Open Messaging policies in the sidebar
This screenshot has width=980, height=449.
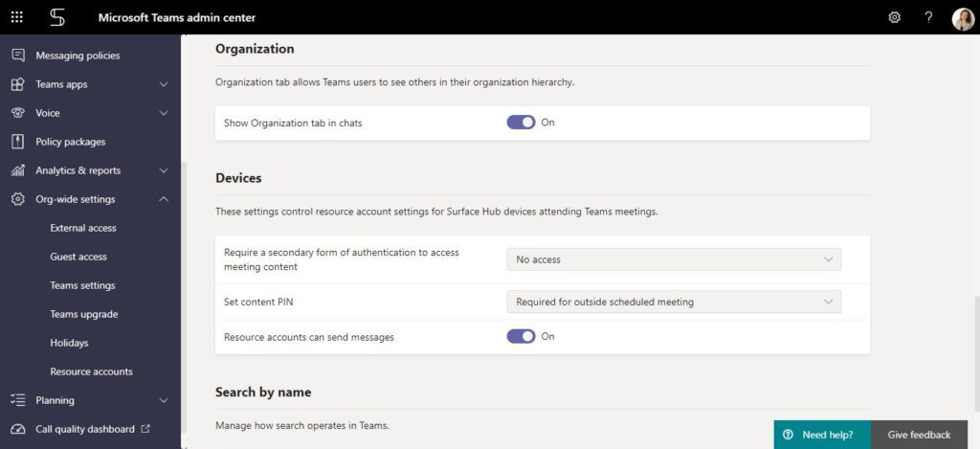tap(78, 55)
